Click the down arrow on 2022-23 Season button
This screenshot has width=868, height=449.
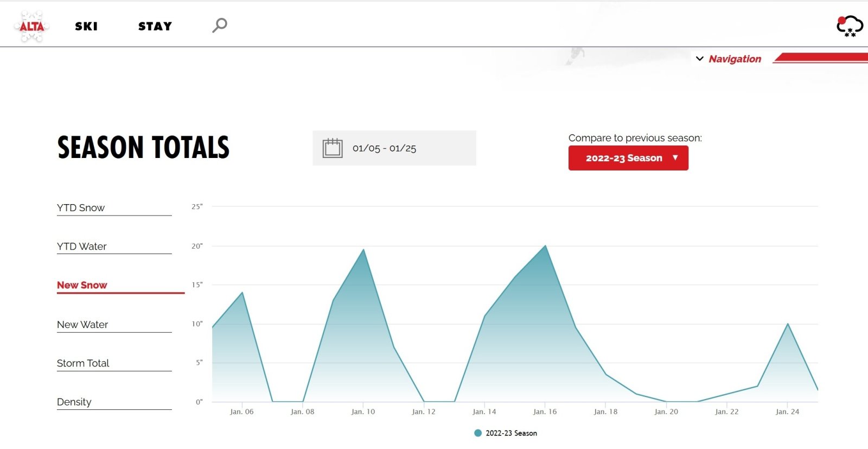(675, 157)
